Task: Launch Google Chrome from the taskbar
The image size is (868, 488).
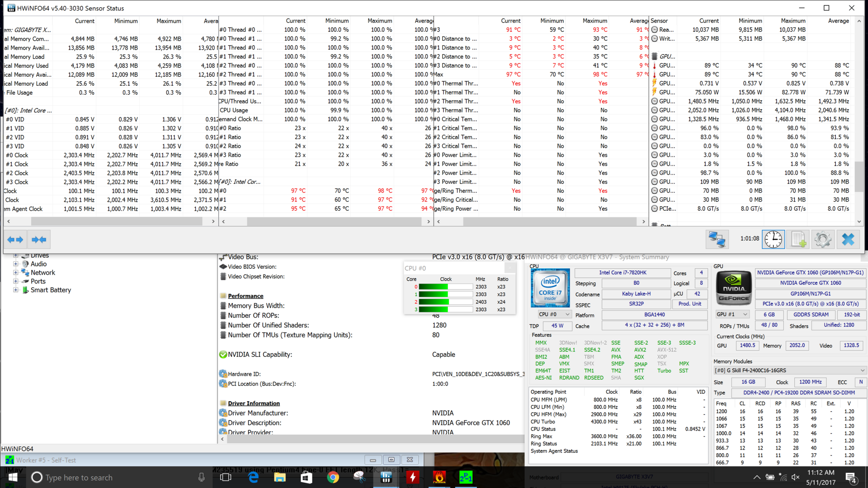Action: click(333, 478)
